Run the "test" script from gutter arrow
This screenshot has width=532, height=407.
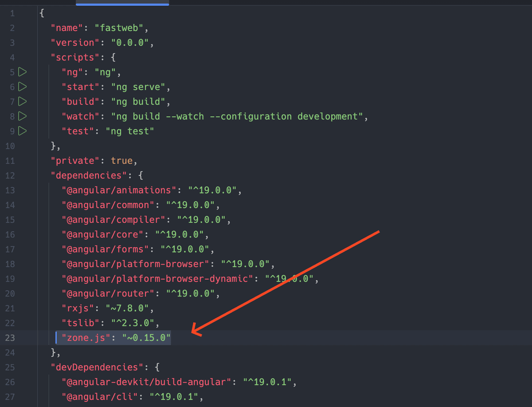click(23, 131)
